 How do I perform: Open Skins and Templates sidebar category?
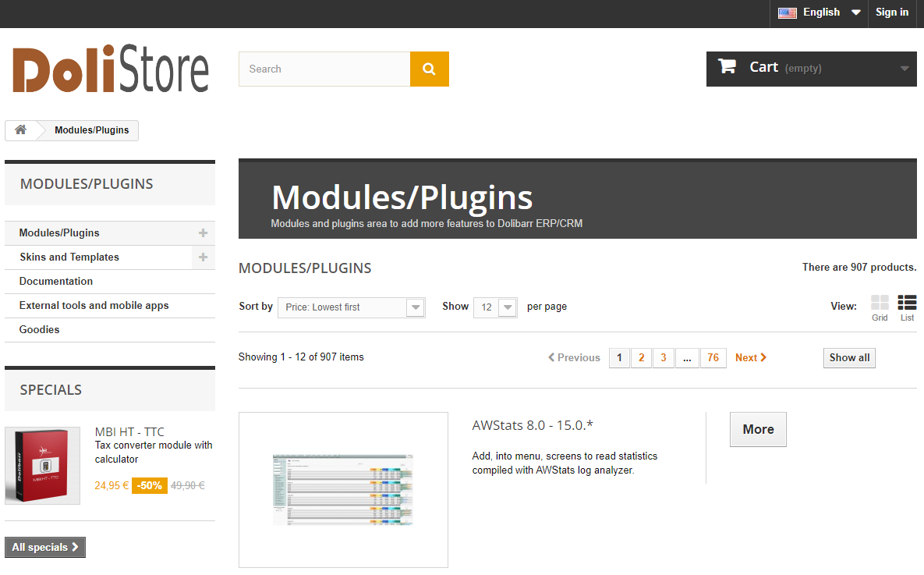[69, 257]
